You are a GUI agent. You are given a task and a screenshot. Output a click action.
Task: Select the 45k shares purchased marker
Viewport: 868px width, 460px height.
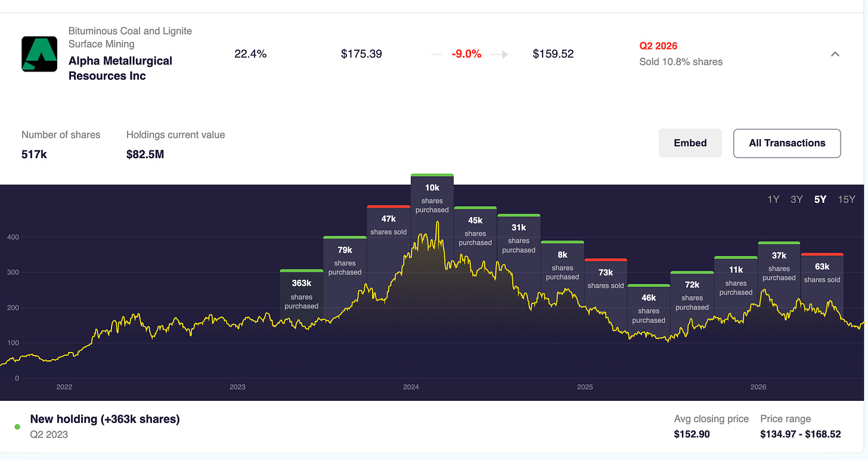(x=475, y=230)
